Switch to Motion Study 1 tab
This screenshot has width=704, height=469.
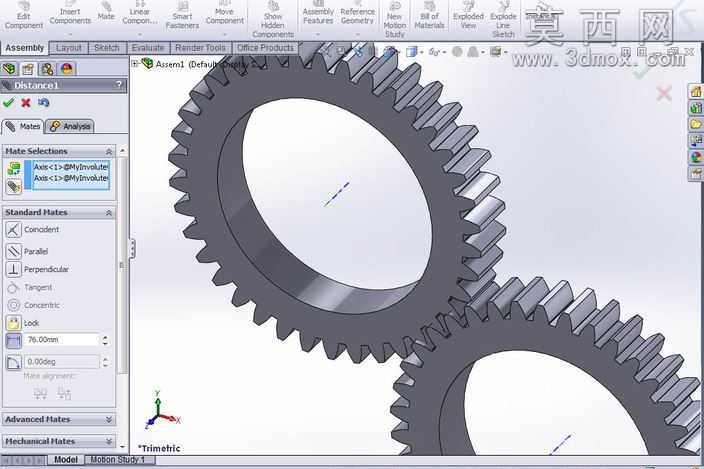coord(118,460)
